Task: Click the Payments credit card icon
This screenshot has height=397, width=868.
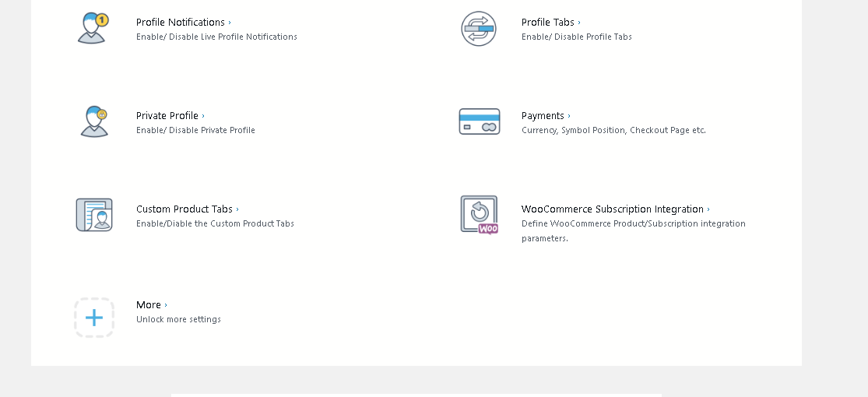Action: pos(479,122)
